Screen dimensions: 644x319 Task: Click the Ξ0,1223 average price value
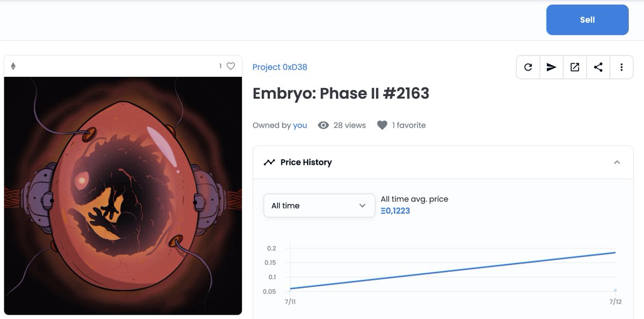coord(396,211)
